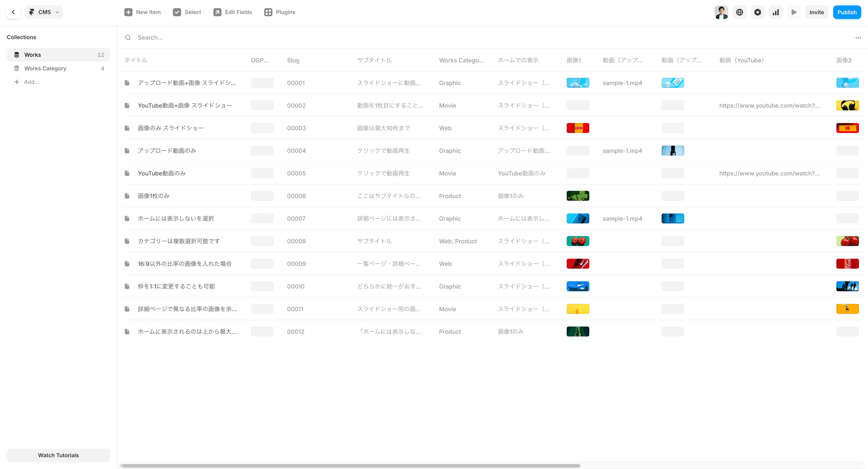The height and width of the screenshot is (469, 868).
Task: Click the empty OGP image cell in row 00001
Action: point(262,83)
